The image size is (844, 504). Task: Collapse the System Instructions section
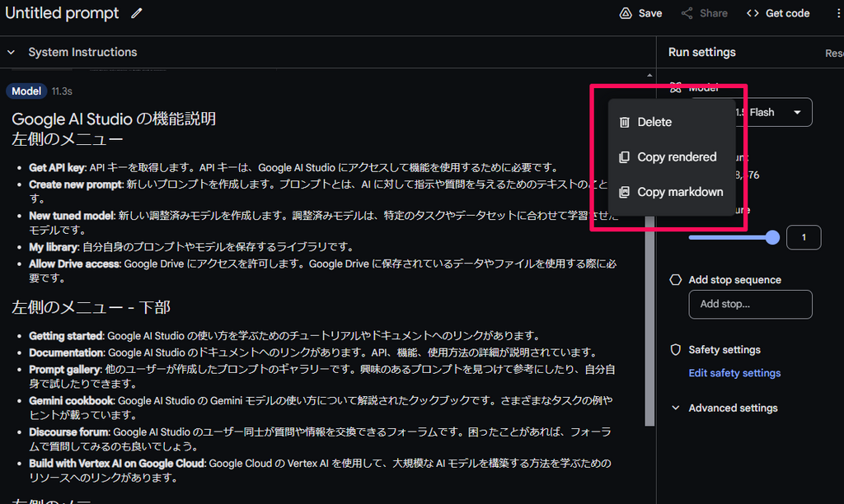(x=11, y=52)
